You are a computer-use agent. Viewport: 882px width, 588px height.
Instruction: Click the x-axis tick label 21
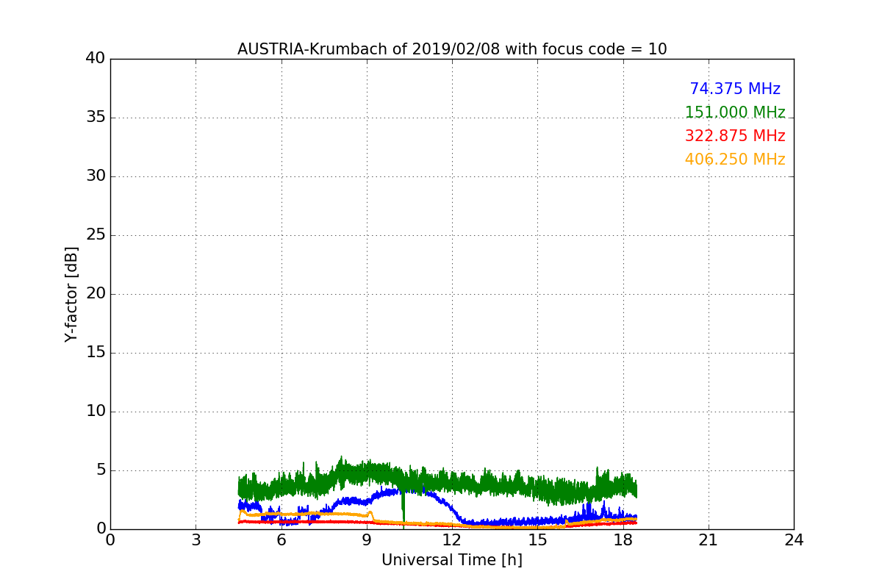coord(709,540)
